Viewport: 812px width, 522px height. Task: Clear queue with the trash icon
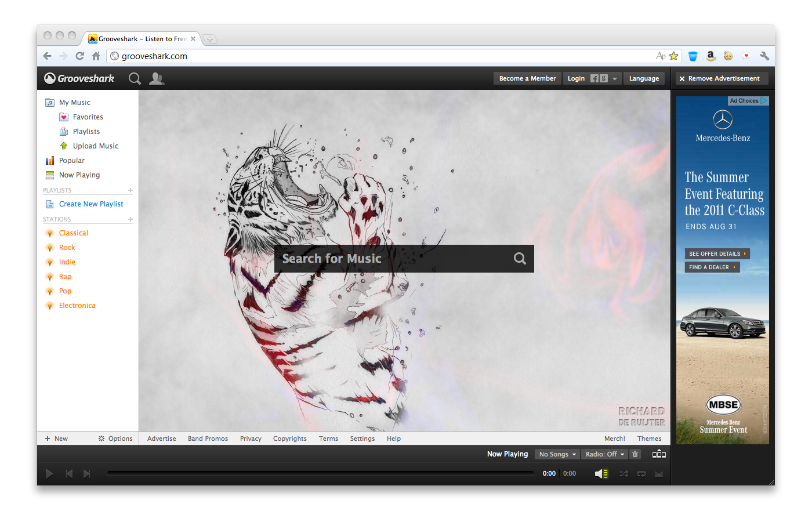tap(635, 454)
